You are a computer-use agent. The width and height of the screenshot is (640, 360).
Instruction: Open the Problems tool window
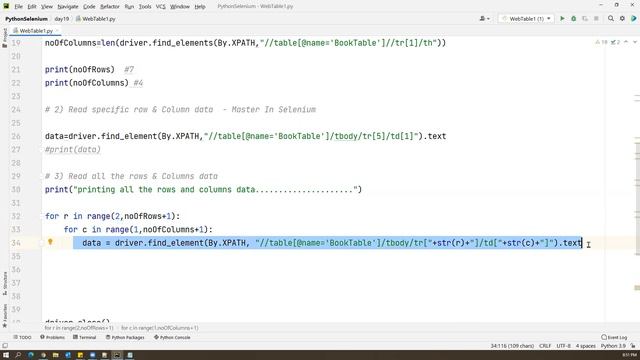[x=52, y=338]
